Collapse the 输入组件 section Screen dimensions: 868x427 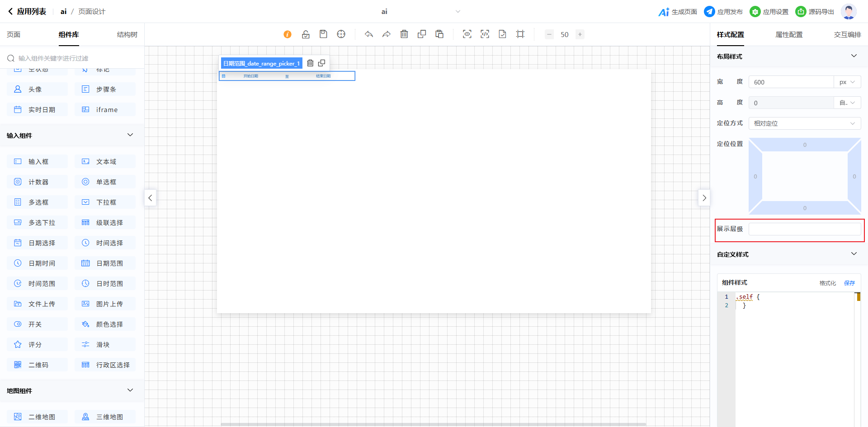click(130, 135)
